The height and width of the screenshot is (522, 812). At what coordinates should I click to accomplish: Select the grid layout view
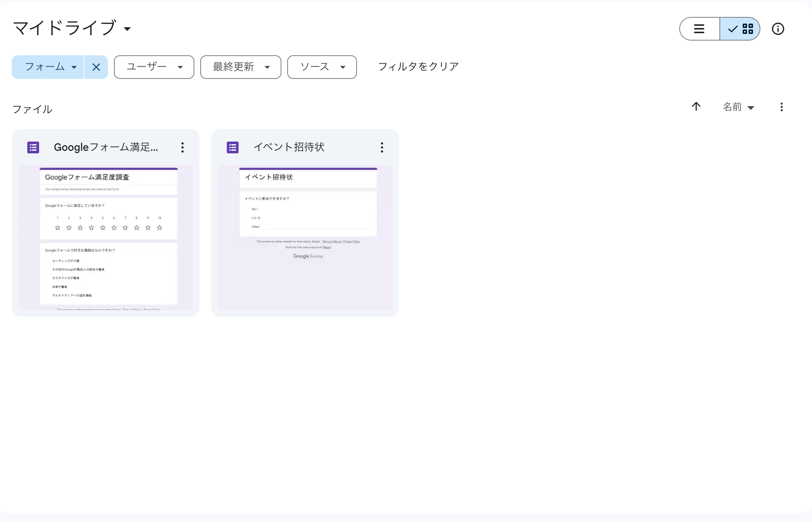(740, 29)
